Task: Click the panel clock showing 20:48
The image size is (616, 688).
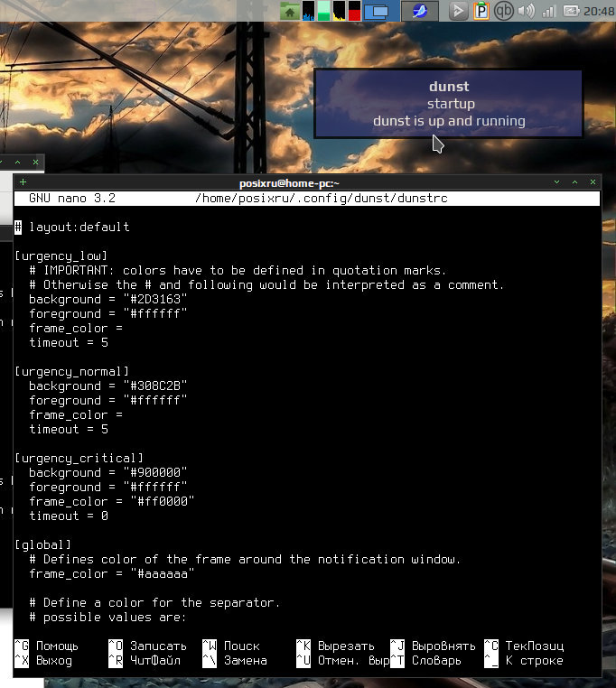Action: (599, 12)
